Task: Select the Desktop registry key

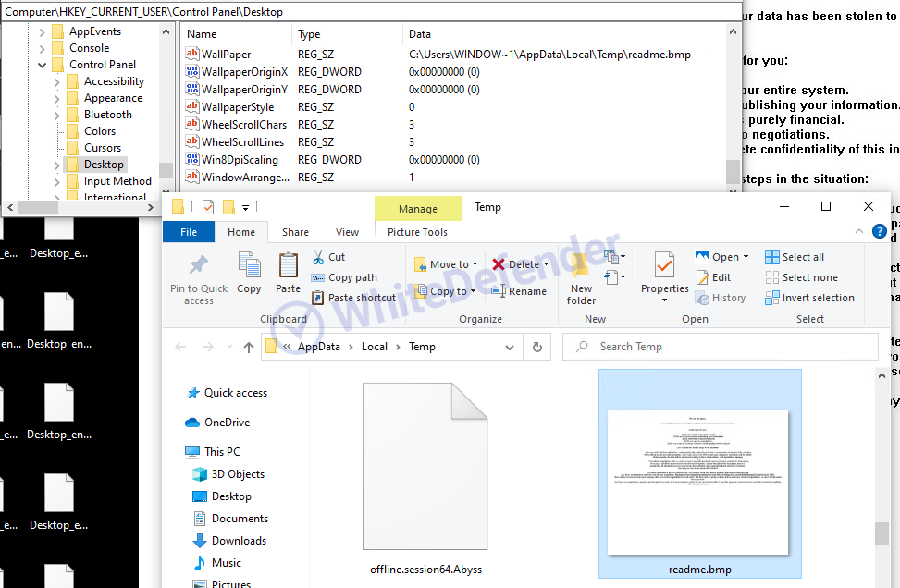Action: 104,165
